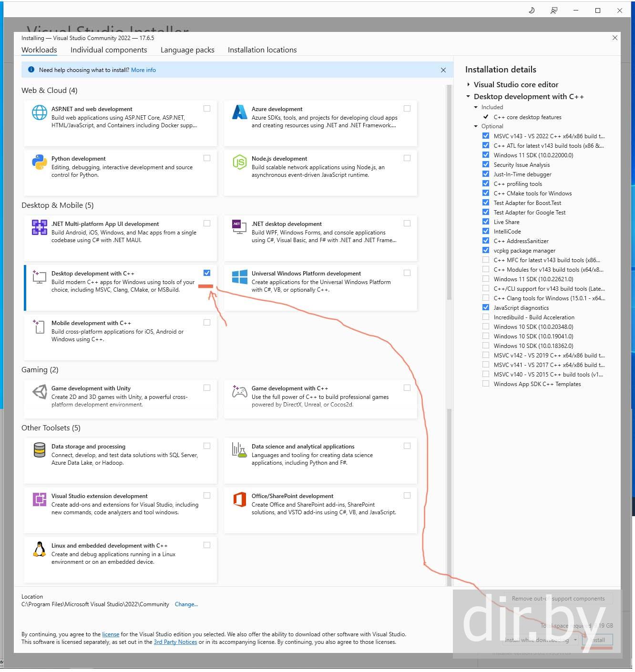The height and width of the screenshot is (672, 635).
Task: Open the 3rd Party Notices link
Action: pos(175,642)
